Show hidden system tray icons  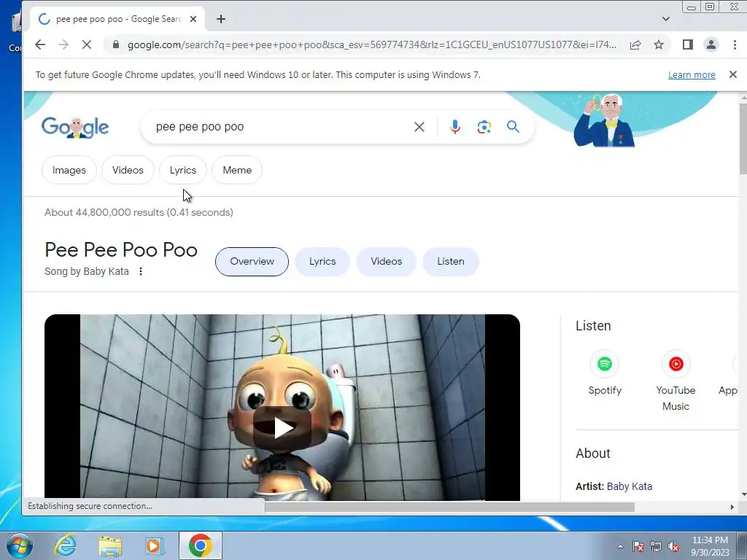pyautogui.click(x=620, y=546)
